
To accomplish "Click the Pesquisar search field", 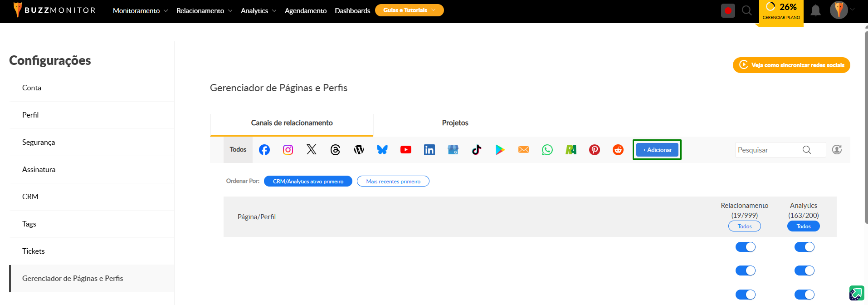I will [x=769, y=150].
